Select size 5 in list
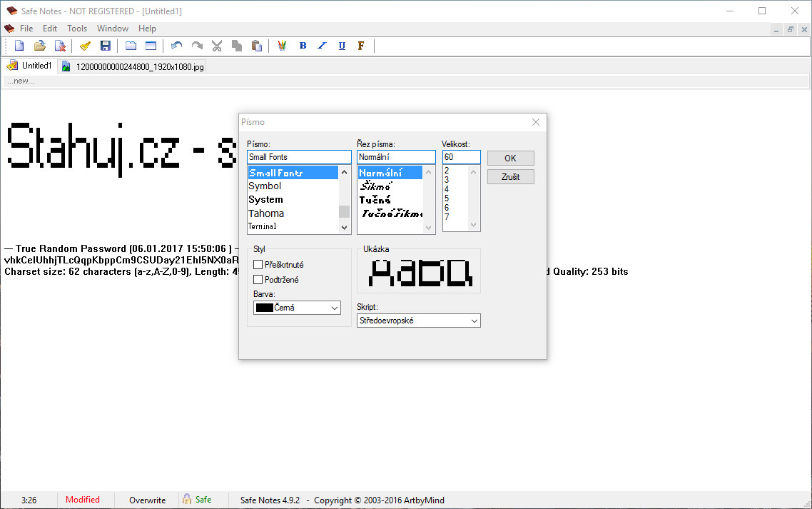Screen dimensions: 812x509 click(x=447, y=198)
